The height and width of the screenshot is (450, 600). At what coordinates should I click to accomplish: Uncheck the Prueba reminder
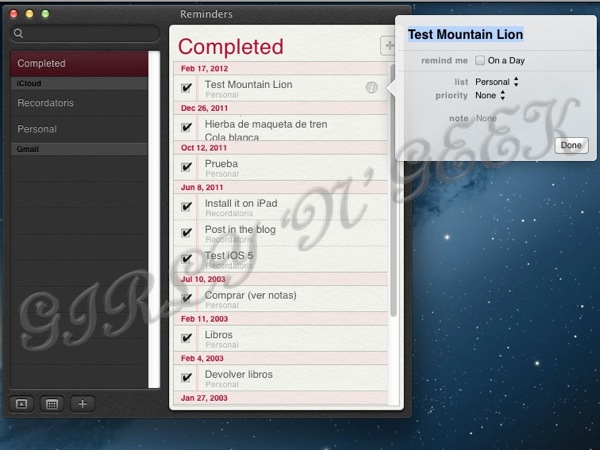(x=186, y=167)
